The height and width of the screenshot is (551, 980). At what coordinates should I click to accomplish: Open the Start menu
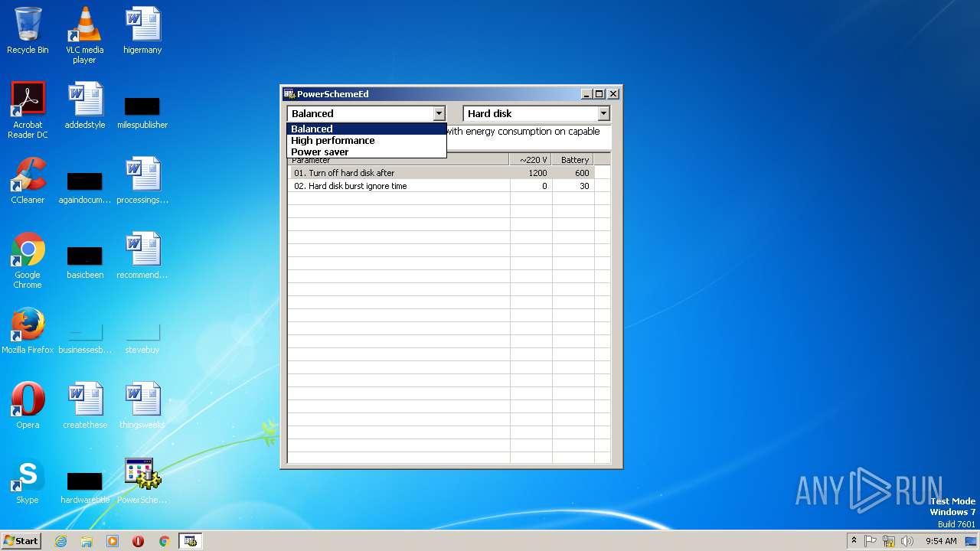(x=21, y=541)
